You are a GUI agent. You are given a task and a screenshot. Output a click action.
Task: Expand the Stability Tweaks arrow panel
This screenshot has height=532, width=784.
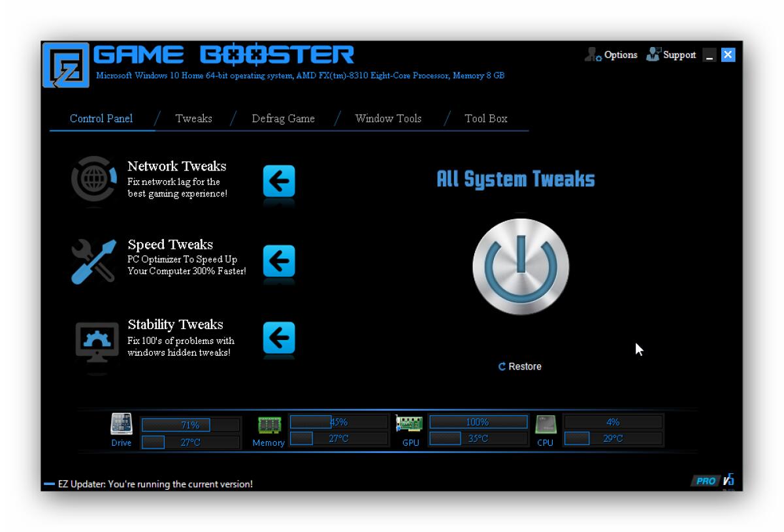[278, 339]
